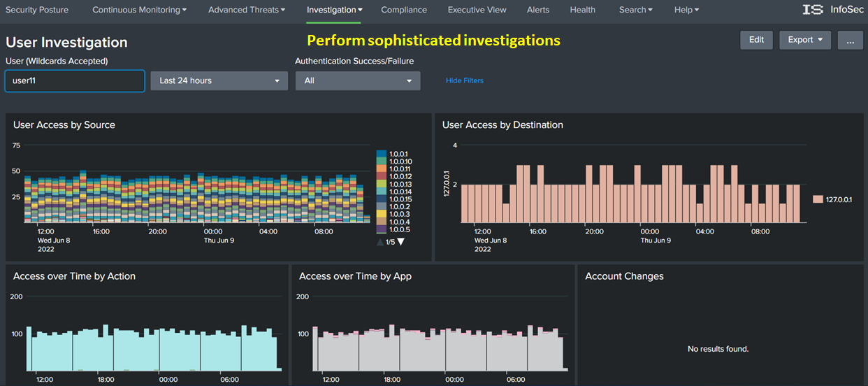Open the more options ellipsis button
The height and width of the screenshot is (386, 868).
pyautogui.click(x=850, y=40)
